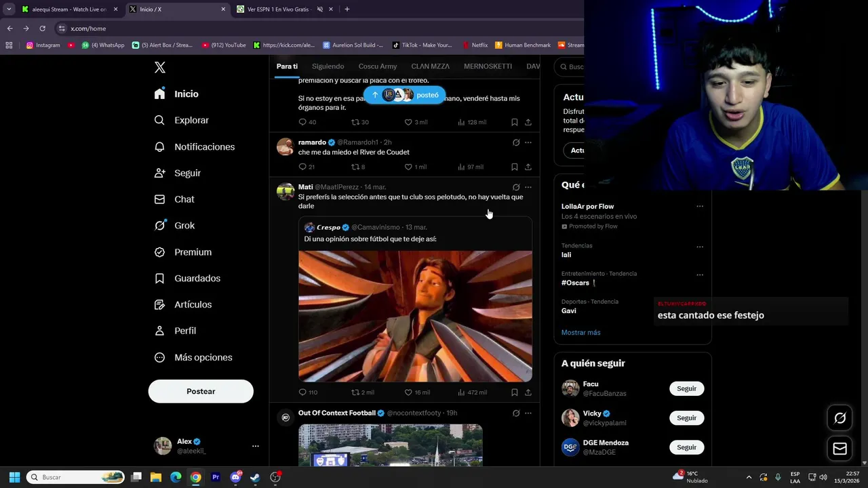Open Premium in sidebar
Screen dimensions: 868x488
point(182,252)
